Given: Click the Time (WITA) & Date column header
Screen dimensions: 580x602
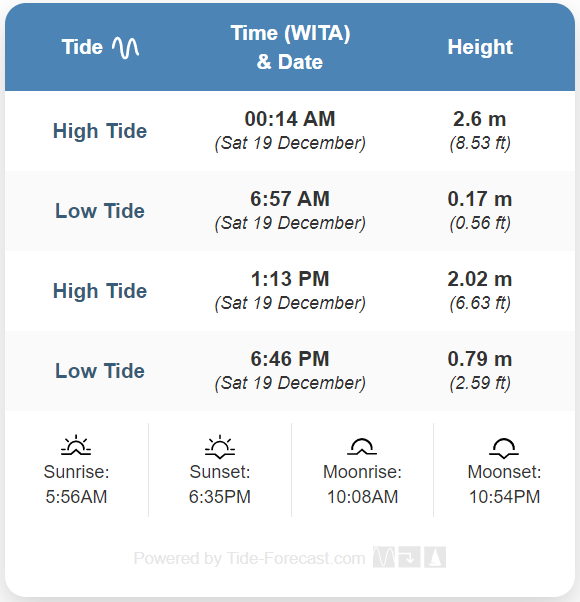Looking at the screenshot, I should point(290,47).
